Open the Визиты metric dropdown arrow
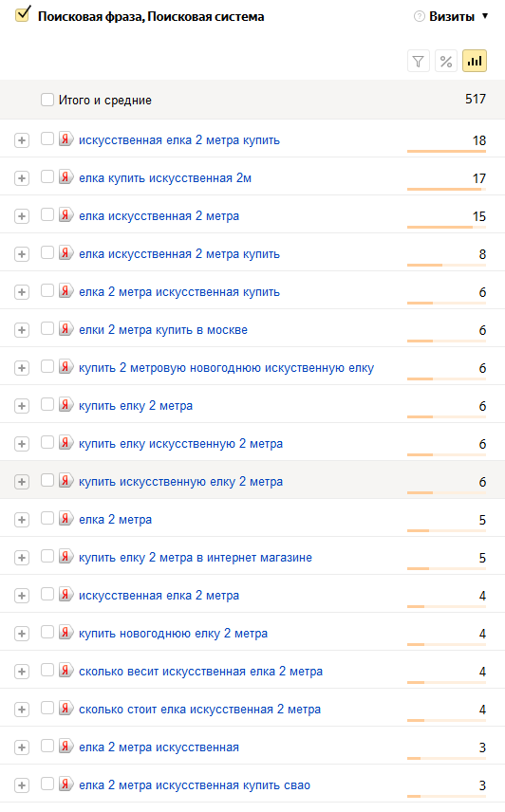505x812 pixels. 485,16
